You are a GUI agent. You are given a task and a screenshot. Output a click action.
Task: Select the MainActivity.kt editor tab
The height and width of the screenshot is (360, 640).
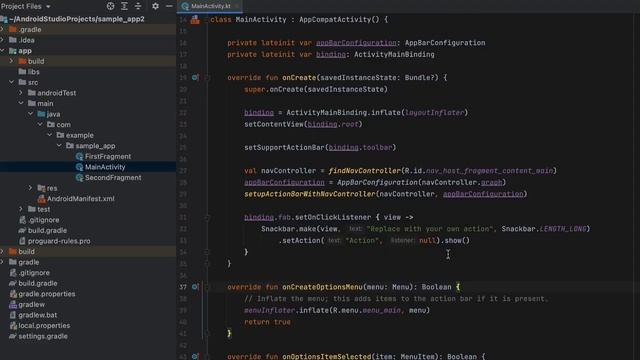coord(210,6)
